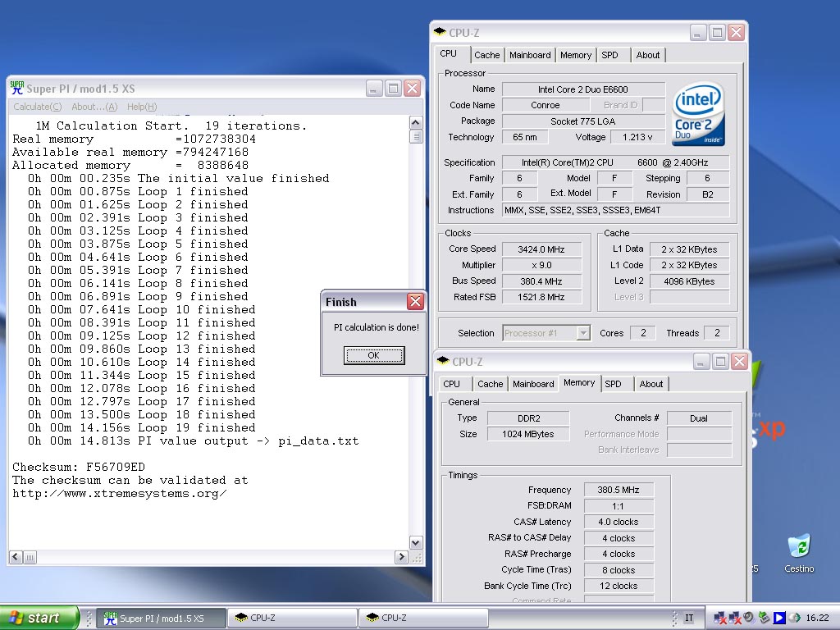Click the Checksum: F56709ED line
The width and height of the screenshot is (840, 630).
(79, 467)
